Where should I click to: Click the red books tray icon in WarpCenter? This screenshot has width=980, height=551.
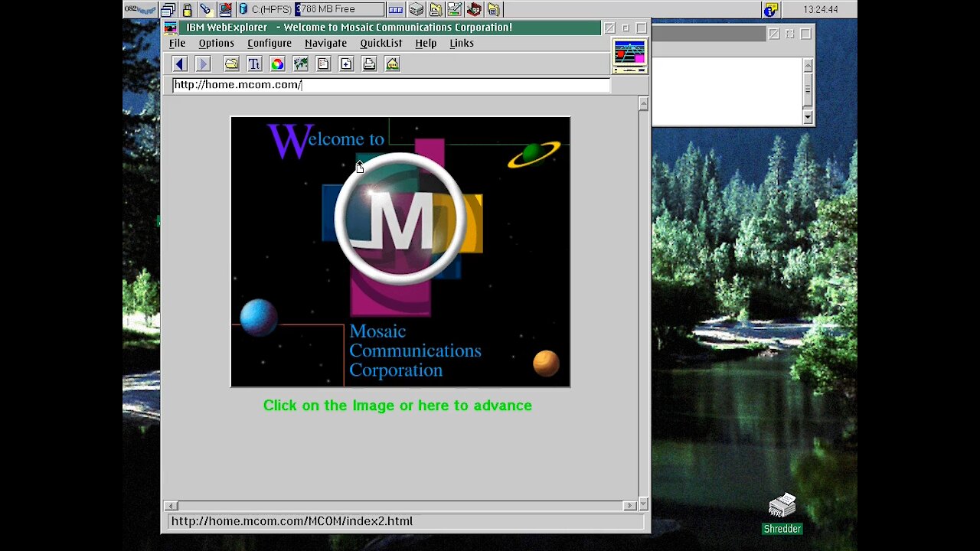(x=474, y=10)
